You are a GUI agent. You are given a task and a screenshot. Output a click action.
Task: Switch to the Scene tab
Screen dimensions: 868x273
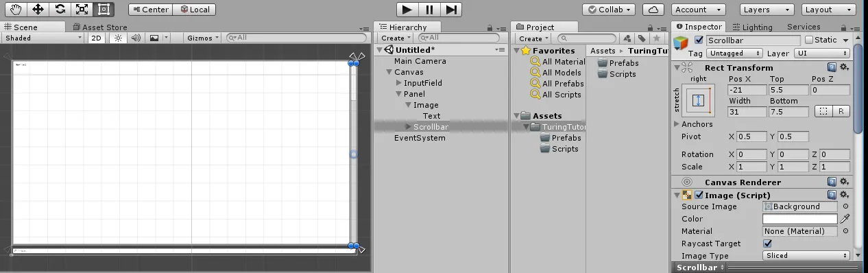click(22, 27)
